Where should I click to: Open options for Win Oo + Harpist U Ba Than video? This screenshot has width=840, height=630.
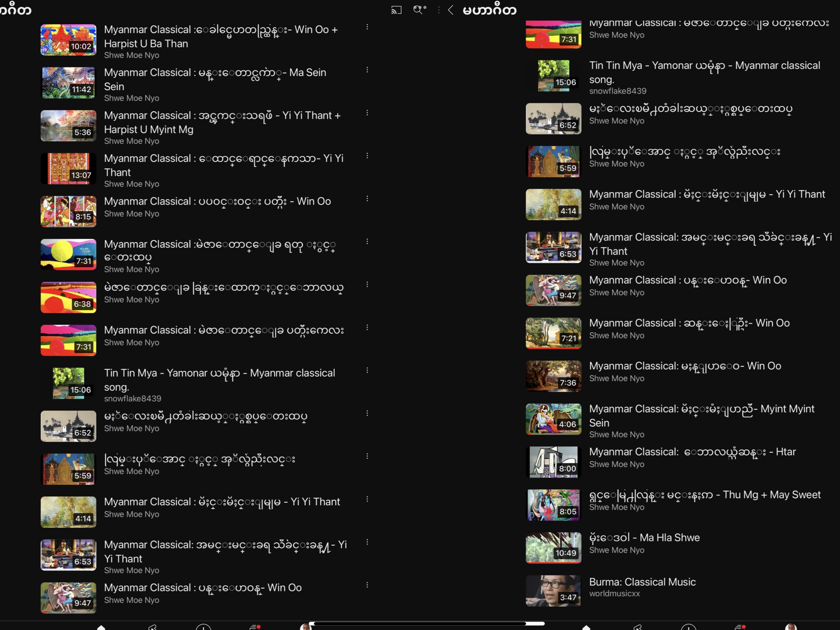(367, 27)
